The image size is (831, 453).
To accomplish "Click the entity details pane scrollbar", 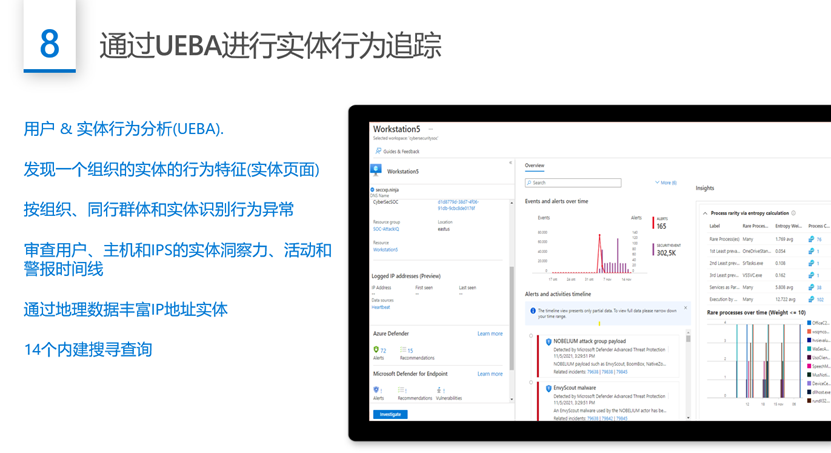I will pos(511,318).
